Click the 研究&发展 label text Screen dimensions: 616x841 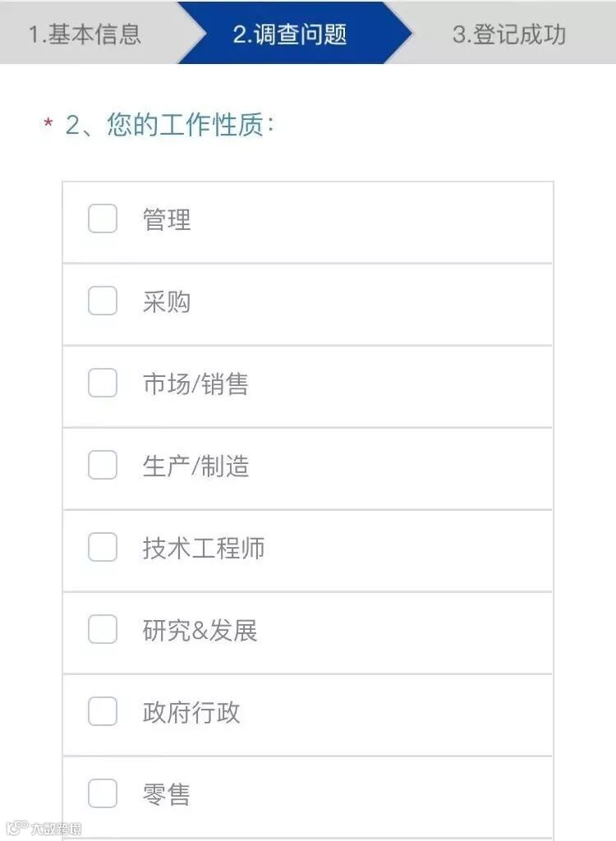point(200,631)
